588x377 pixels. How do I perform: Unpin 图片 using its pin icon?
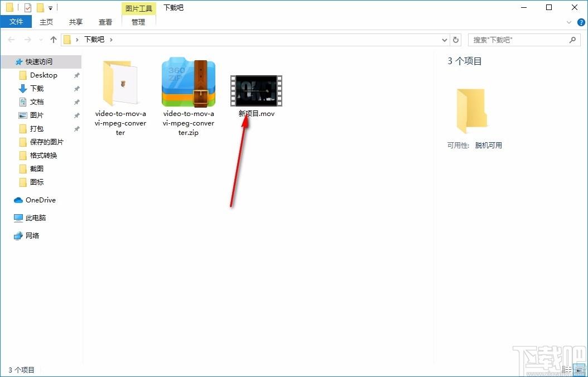tap(76, 115)
